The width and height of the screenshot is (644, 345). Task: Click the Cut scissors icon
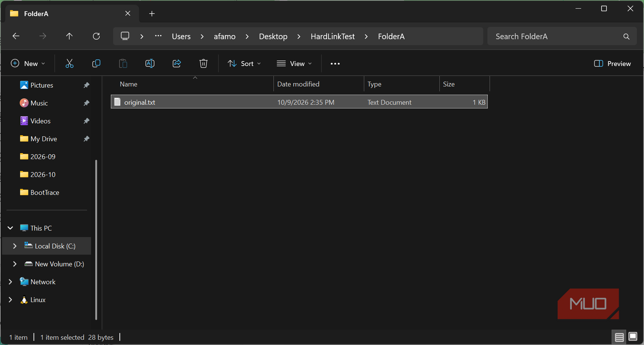point(69,64)
